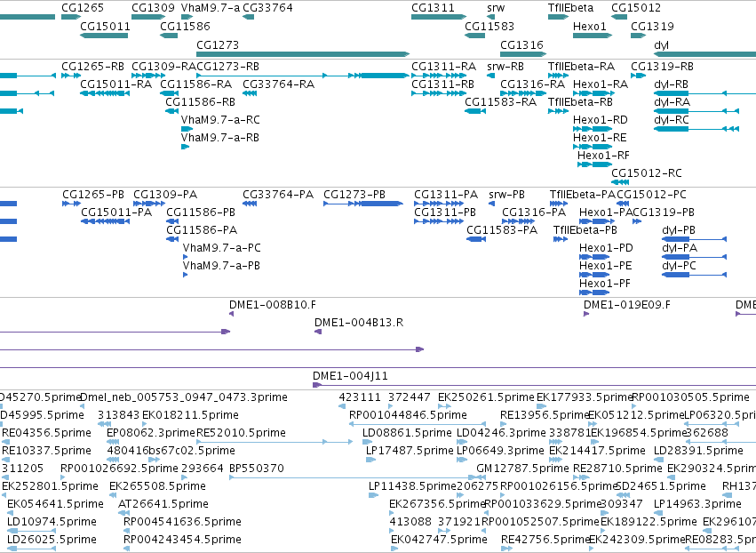Open the Hexo1 gene label
756x553 pixels.
[x=589, y=26]
